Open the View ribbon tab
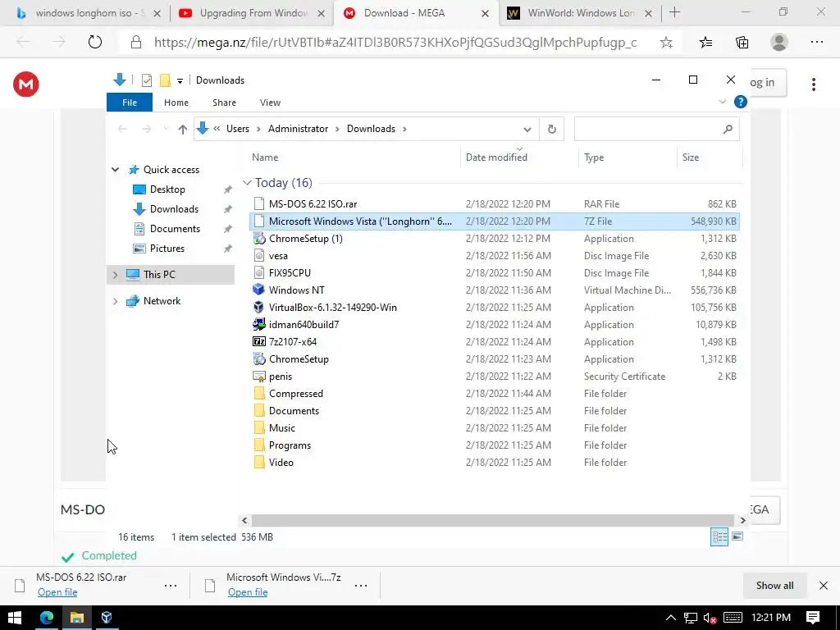 click(x=270, y=103)
